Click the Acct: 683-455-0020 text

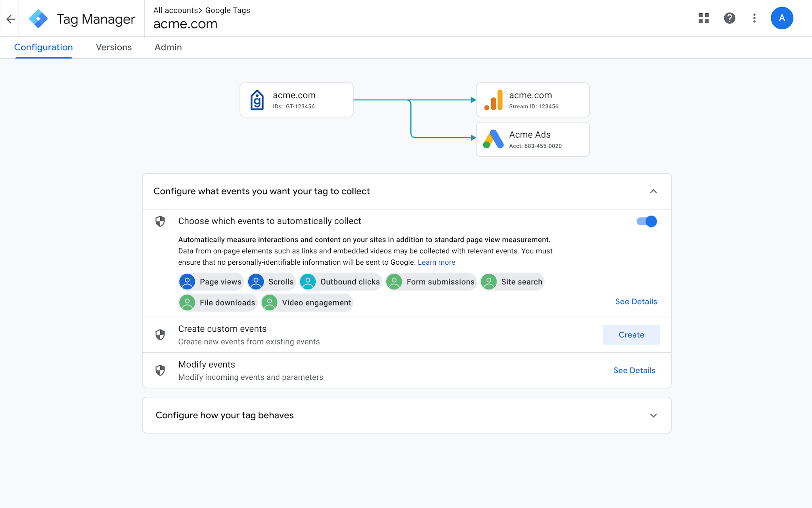tap(535, 146)
